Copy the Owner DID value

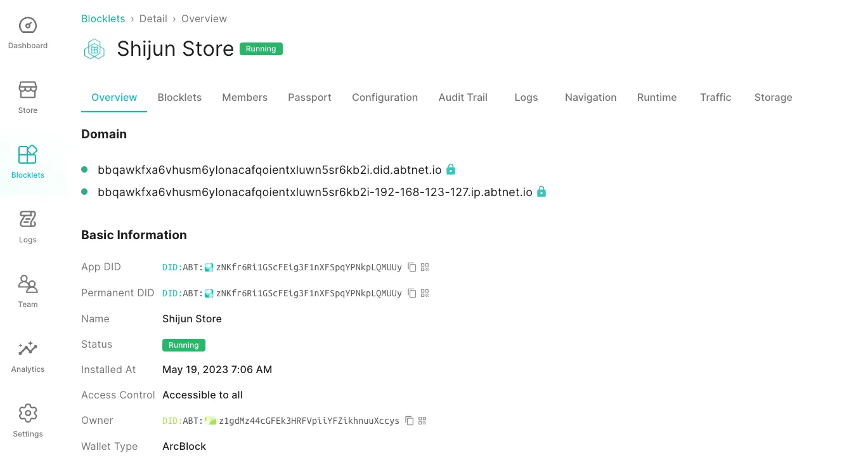tap(410, 421)
